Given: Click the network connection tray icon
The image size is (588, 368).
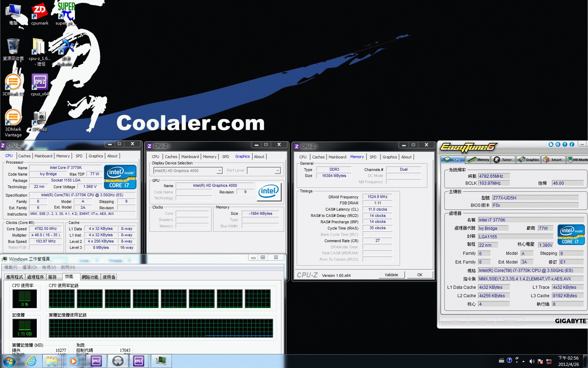Looking at the screenshot, I should (549, 361).
